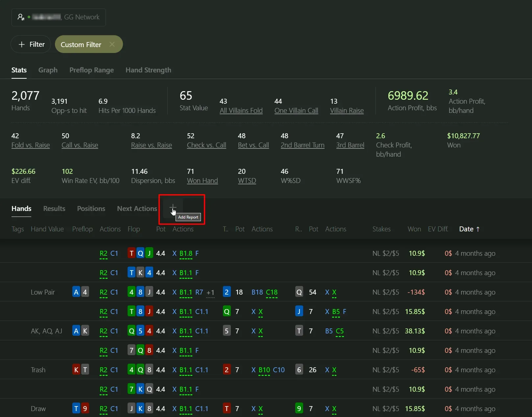The width and height of the screenshot is (532, 417).
Task: Open the Next Actions report tab
Action: pos(137,209)
